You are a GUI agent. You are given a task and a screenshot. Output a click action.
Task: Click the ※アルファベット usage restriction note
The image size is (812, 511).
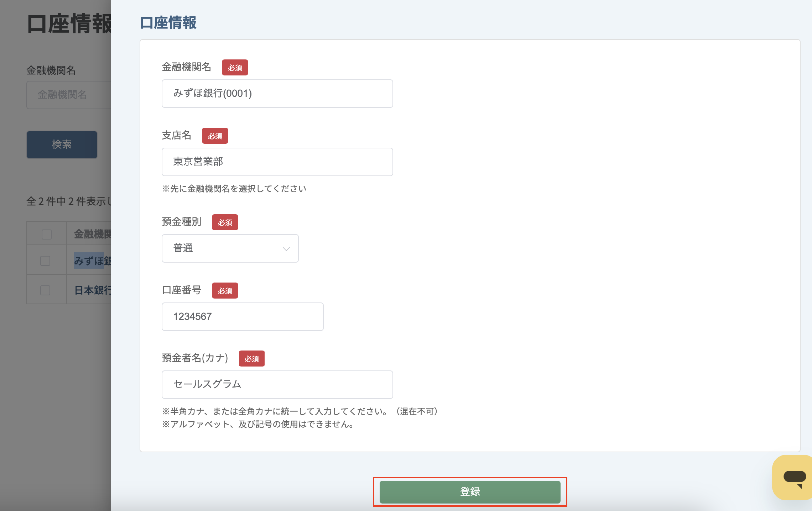[258, 424]
